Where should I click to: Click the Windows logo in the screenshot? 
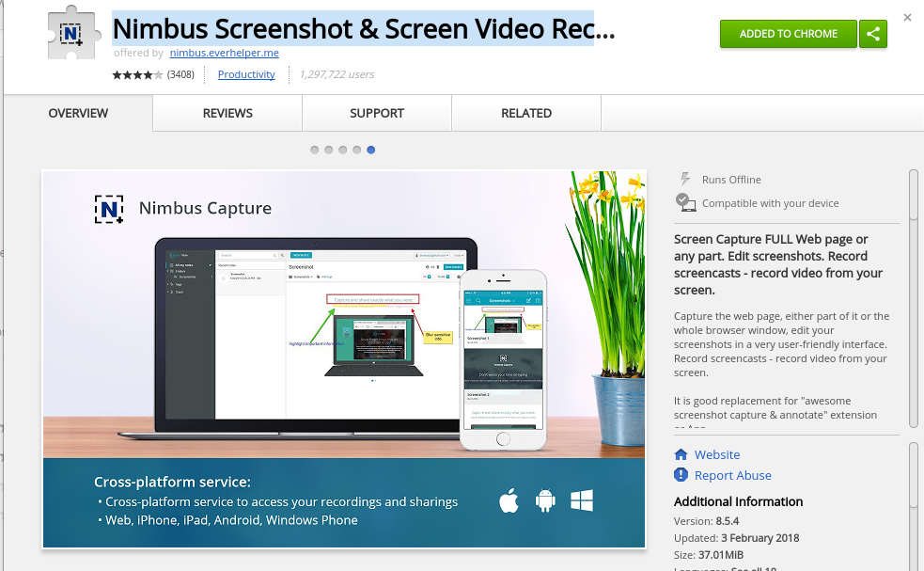582,500
